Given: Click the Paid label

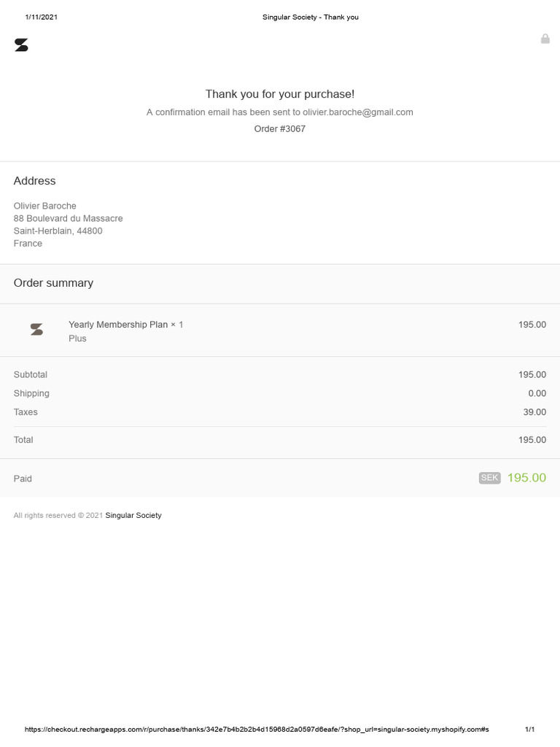Looking at the screenshot, I should coord(23,479).
